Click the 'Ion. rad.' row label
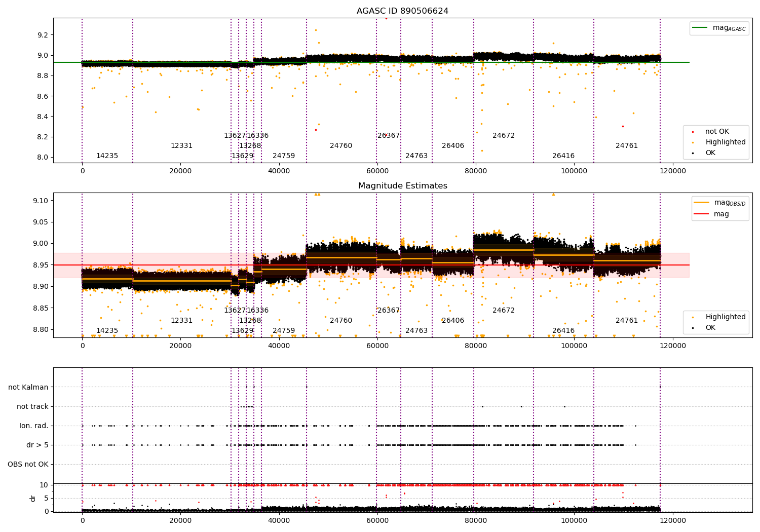The height and width of the screenshot is (532, 760). (x=34, y=426)
